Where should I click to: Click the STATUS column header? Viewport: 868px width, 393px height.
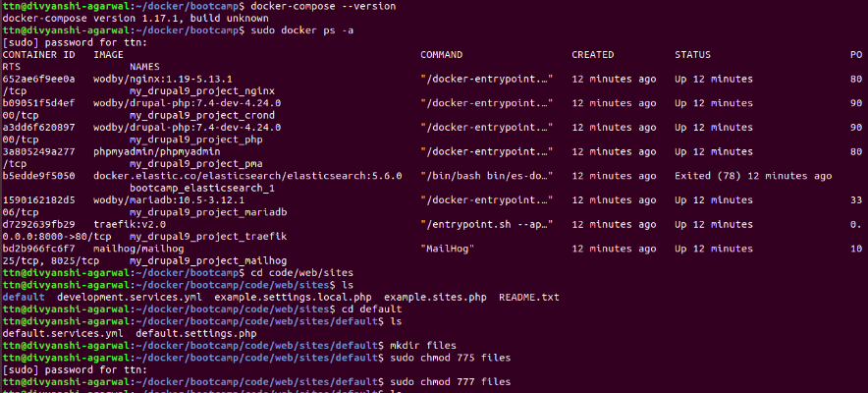692,55
